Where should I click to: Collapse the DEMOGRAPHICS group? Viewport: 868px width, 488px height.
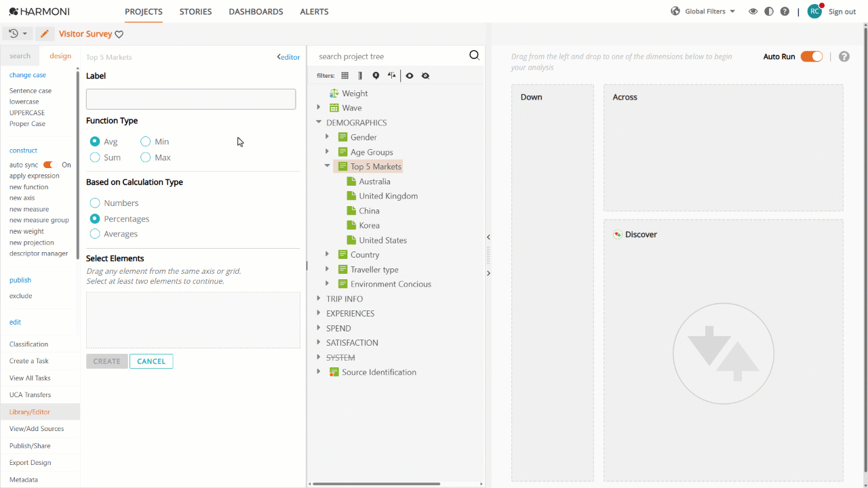(319, 123)
